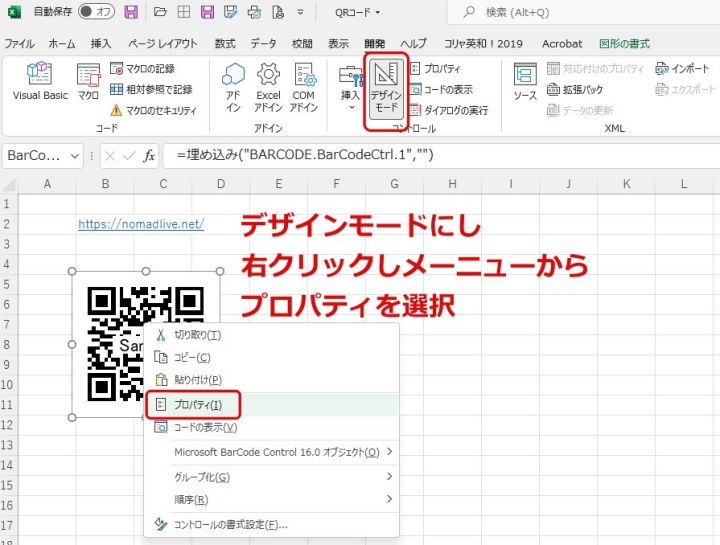Open the 図形の書式 tab

point(624,44)
